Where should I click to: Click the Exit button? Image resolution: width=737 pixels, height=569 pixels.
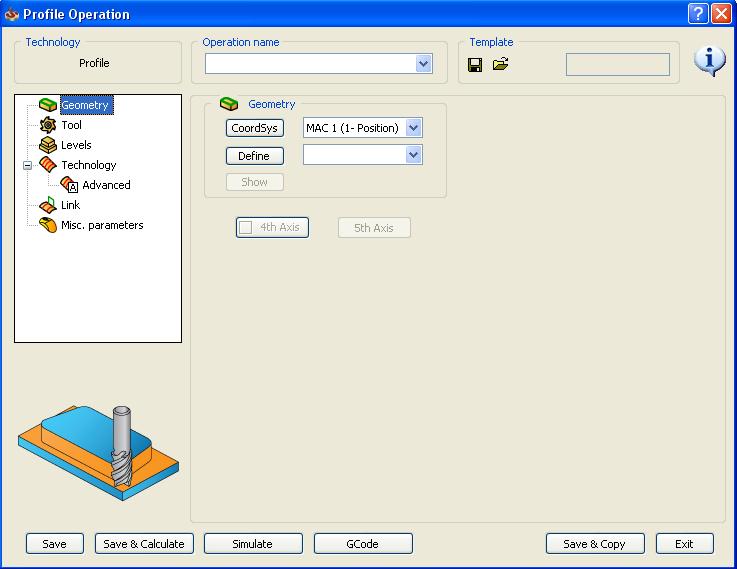point(684,544)
